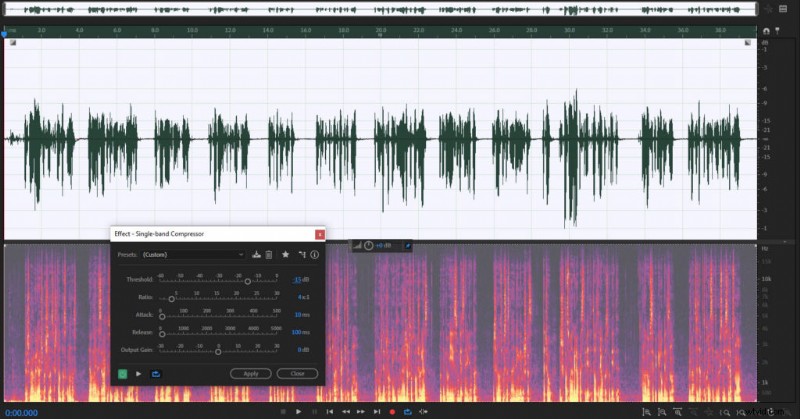
Task: Toggle loop playback in the transport bar
Action: (408, 411)
